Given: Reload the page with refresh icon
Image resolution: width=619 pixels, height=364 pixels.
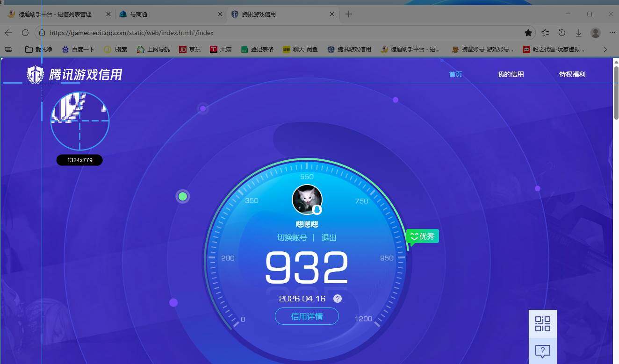Looking at the screenshot, I should point(25,33).
